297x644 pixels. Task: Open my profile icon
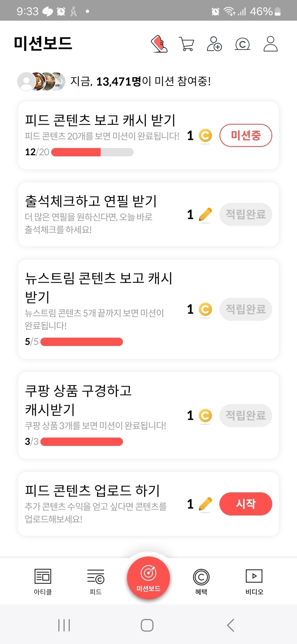[x=271, y=44]
